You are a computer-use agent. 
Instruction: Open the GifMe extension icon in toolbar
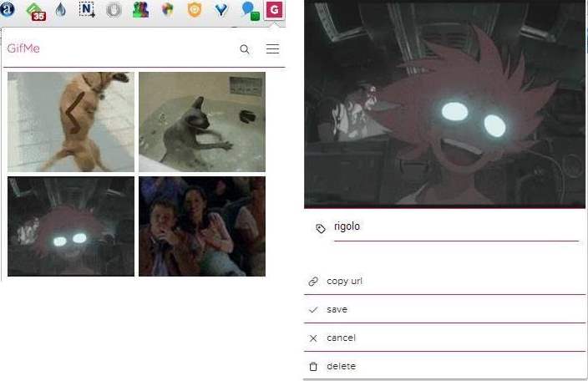point(274,10)
